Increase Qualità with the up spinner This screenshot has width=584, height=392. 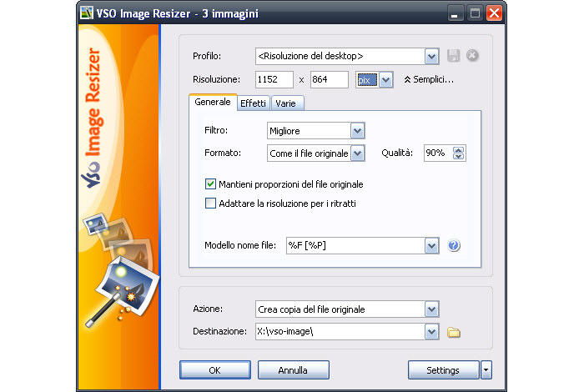[x=459, y=149]
